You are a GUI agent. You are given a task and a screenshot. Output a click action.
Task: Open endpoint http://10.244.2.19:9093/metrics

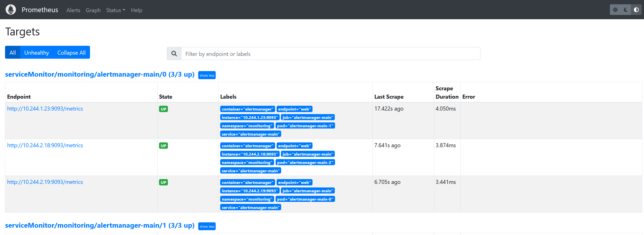point(45,182)
